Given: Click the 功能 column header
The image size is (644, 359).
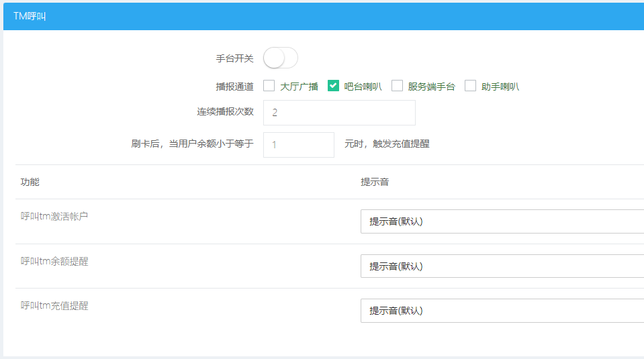Looking at the screenshot, I should click(30, 182).
